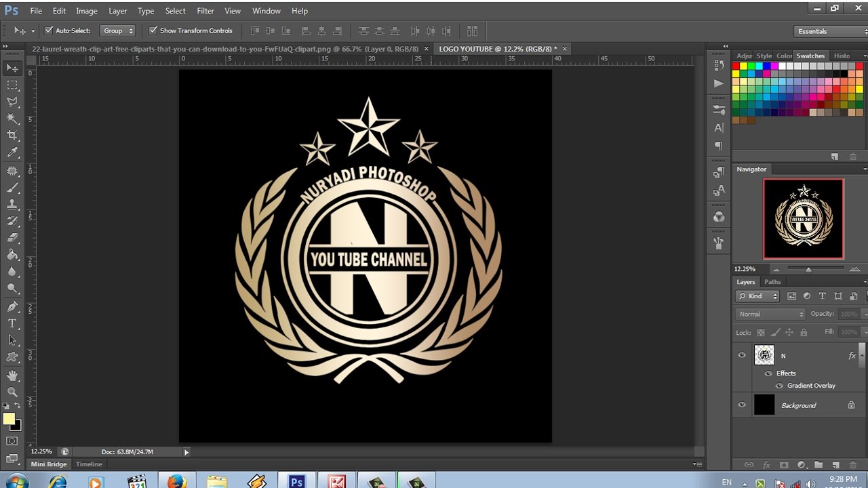Screen dimensions: 868x488
Task: Select the Rectangular Marquee tool
Action: click(12, 85)
